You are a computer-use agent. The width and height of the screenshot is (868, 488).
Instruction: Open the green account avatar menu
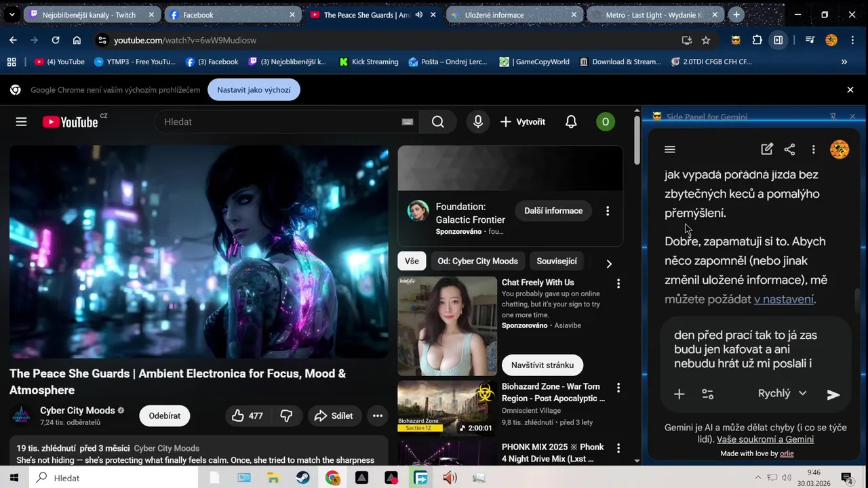(x=605, y=122)
